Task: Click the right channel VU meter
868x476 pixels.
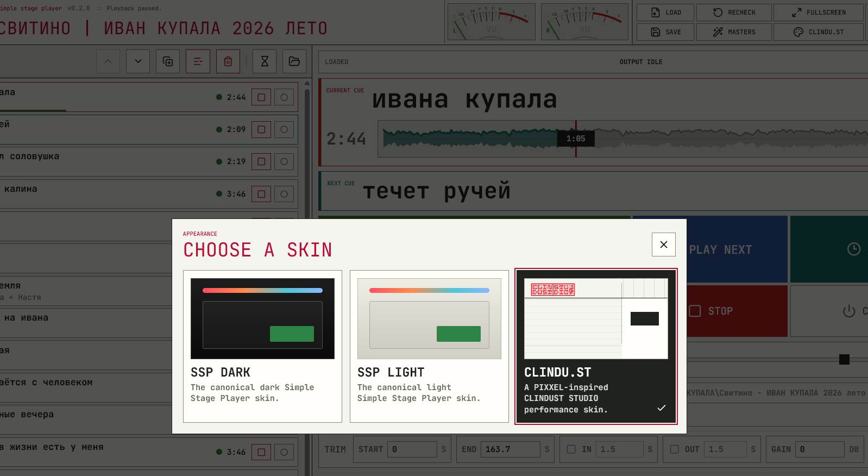Action: point(584,22)
